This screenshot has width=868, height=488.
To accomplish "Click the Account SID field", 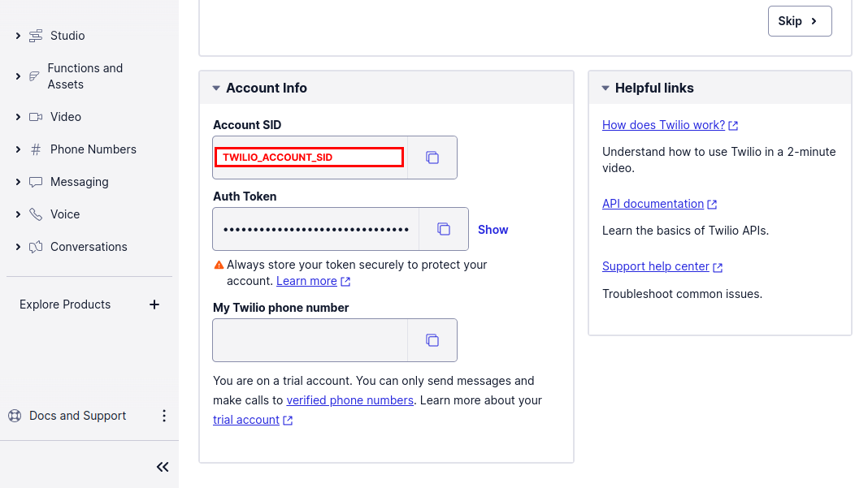I will click(310, 158).
